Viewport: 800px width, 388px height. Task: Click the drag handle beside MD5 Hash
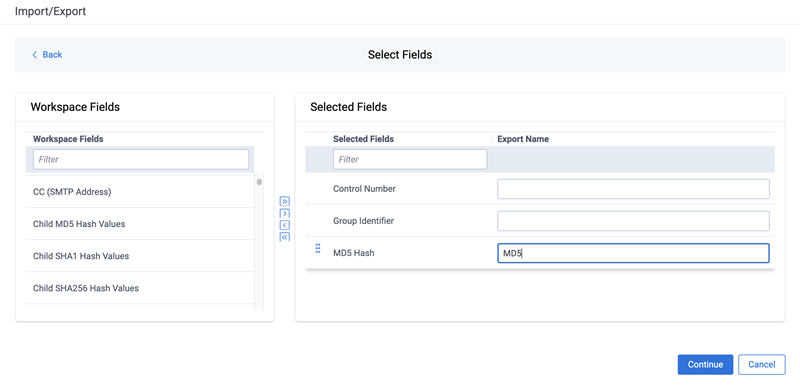[x=318, y=249]
